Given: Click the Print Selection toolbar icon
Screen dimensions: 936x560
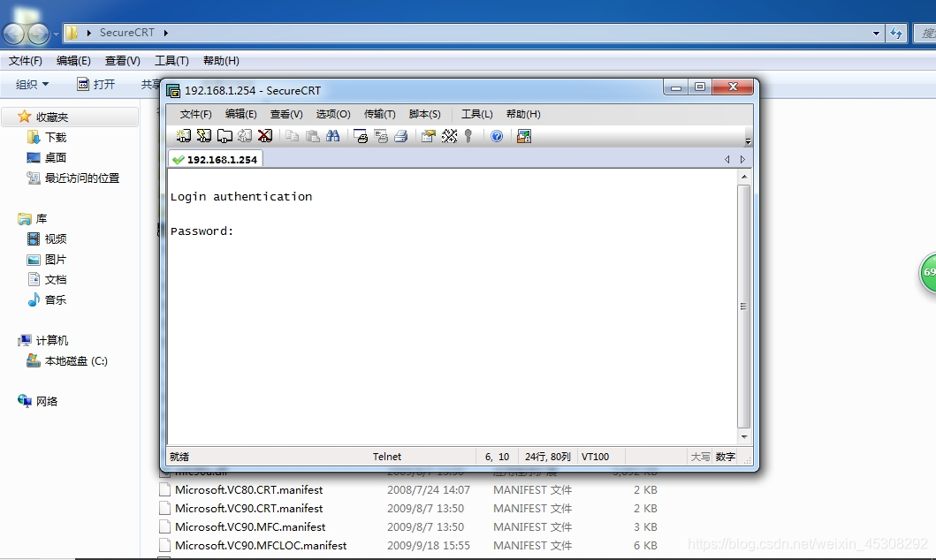Looking at the screenshot, I should (x=381, y=136).
